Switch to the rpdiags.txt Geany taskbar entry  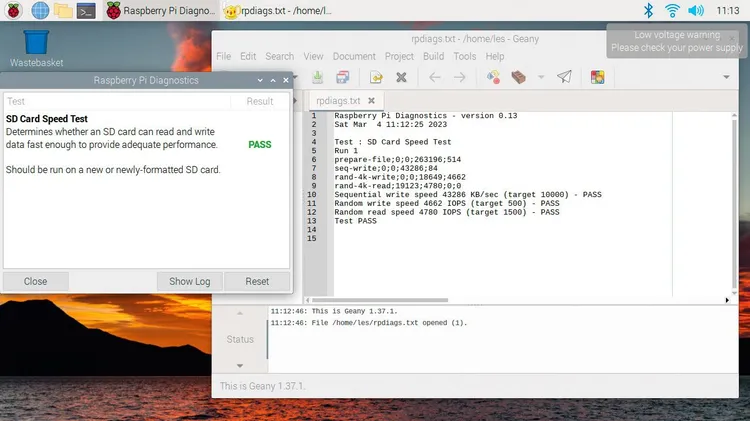point(278,11)
